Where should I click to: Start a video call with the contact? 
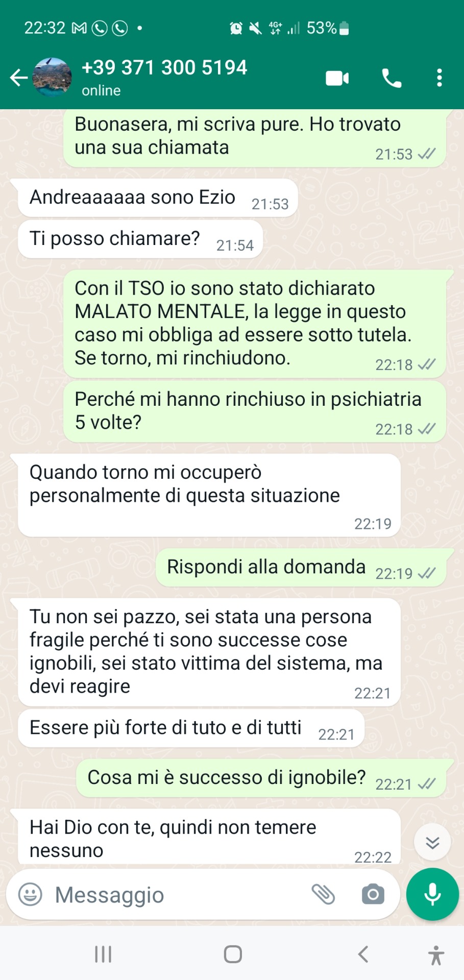click(x=337, y=78)
